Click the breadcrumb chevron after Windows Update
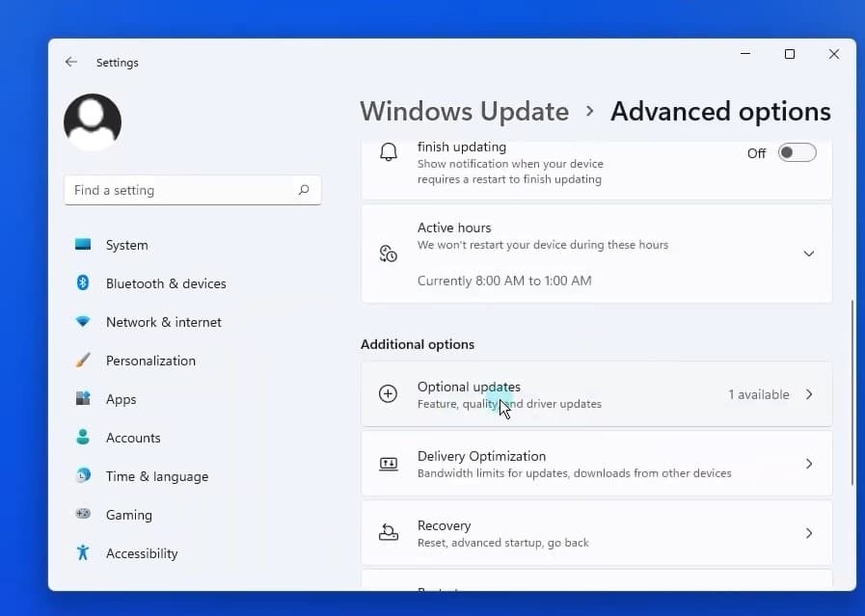865x616 pixels. (x=589, y=112)
